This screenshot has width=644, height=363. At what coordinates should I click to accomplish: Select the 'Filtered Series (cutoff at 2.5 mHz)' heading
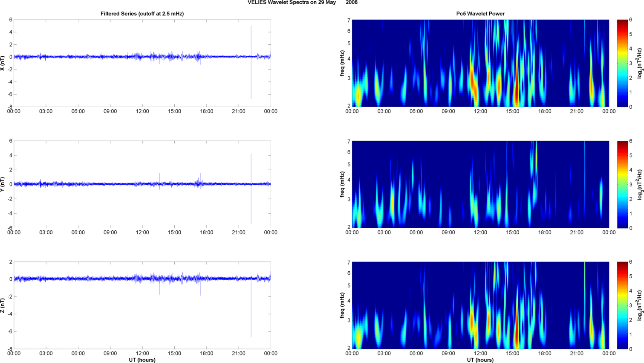(x=142, y=14)
